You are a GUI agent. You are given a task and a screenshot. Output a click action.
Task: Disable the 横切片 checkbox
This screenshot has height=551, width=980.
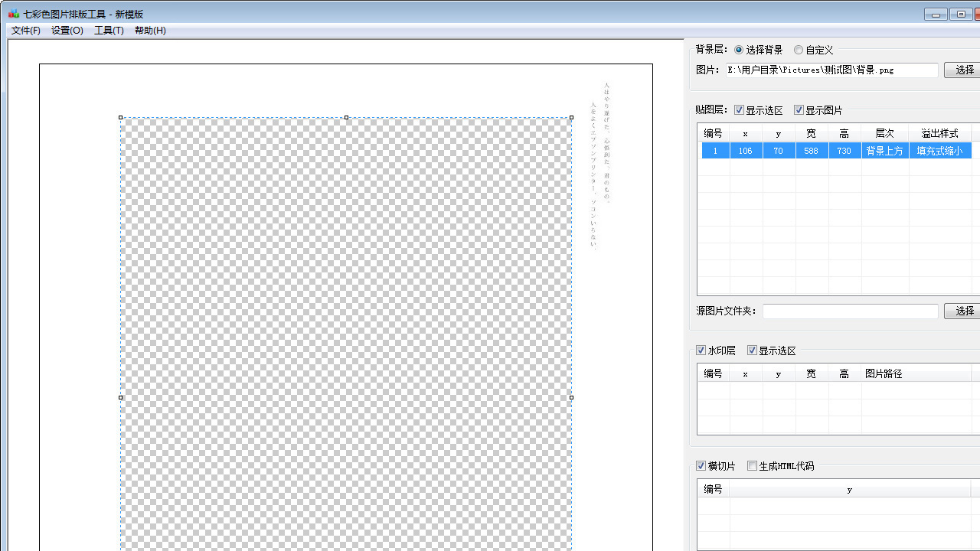(x=701, y=465)
